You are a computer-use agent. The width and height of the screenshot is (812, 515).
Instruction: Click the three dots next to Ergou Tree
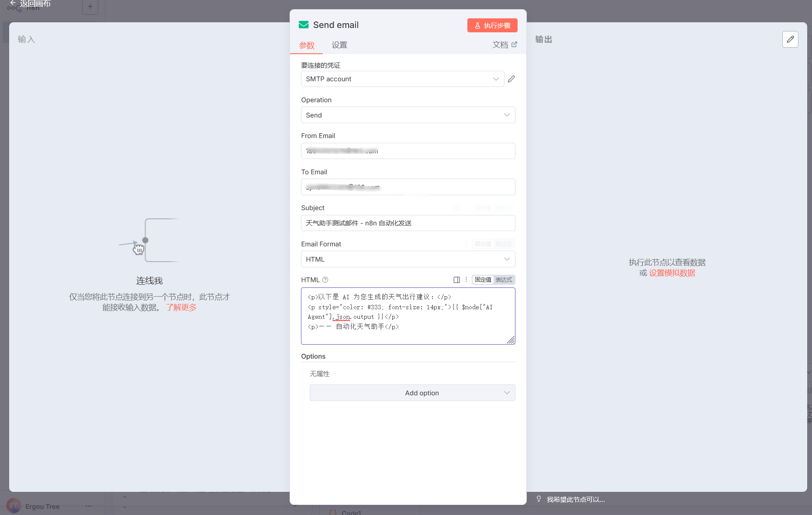(x=89, y=506)
